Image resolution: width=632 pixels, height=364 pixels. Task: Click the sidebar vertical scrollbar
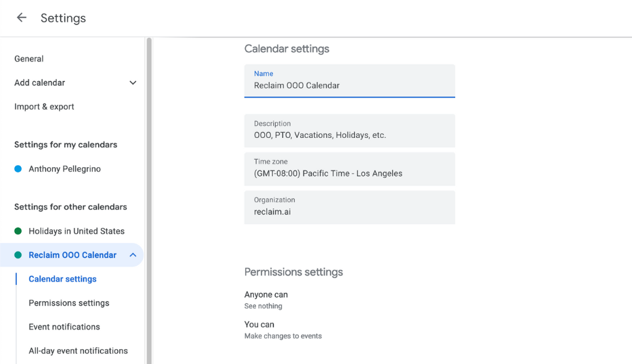click(148, 203)
